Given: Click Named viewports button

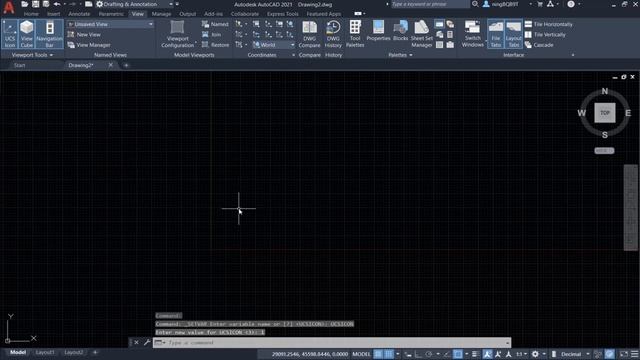Looking at the screenshot, I should click(x=215, y=24).
